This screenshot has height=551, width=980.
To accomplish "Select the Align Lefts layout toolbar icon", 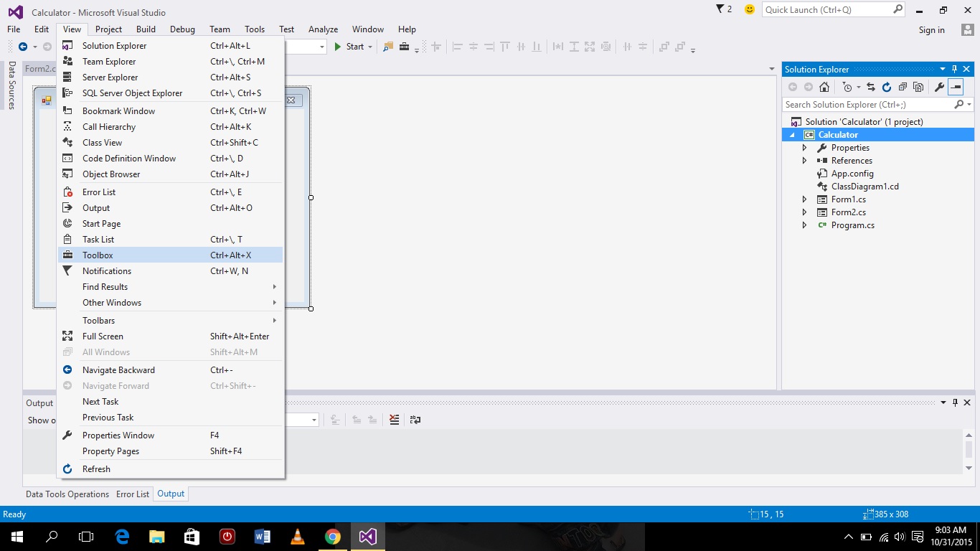I will (x=457, y=47).
